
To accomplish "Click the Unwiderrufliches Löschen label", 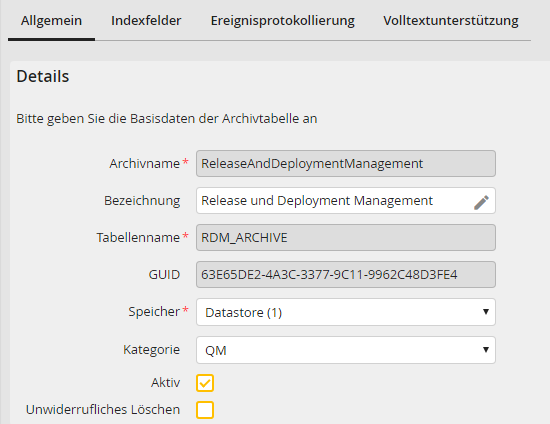I will [103, 410].
